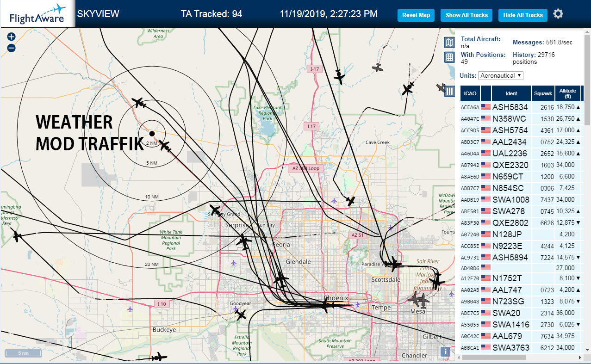Sort table by Squawk column
Viewport: 591px width, 364px height.
click(543, 93)
